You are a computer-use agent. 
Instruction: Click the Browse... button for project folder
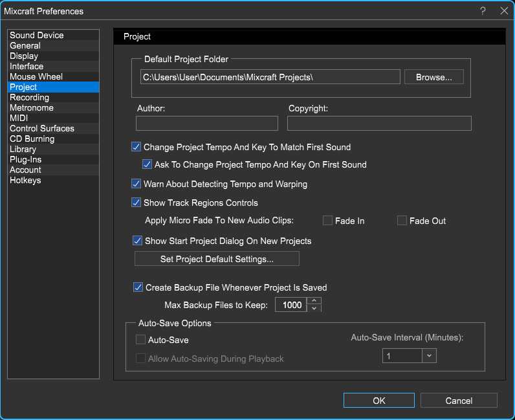(434, 77)
